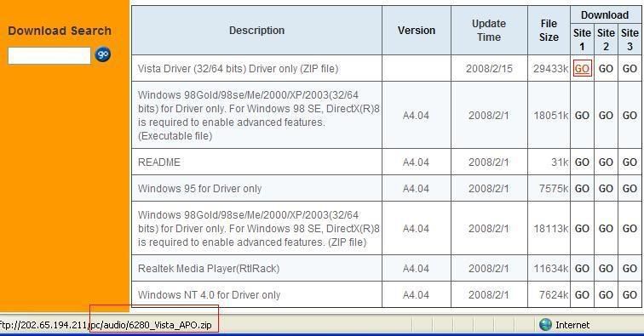Download README from Site 1
This screenshot has width=644, height=336.
[582, 162]
